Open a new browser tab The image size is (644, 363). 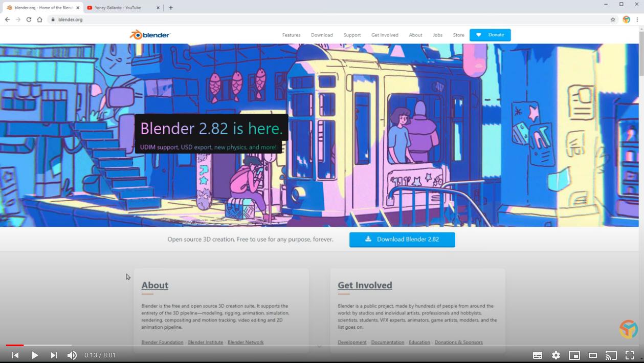pyautogui.click(x=171, y=8)
